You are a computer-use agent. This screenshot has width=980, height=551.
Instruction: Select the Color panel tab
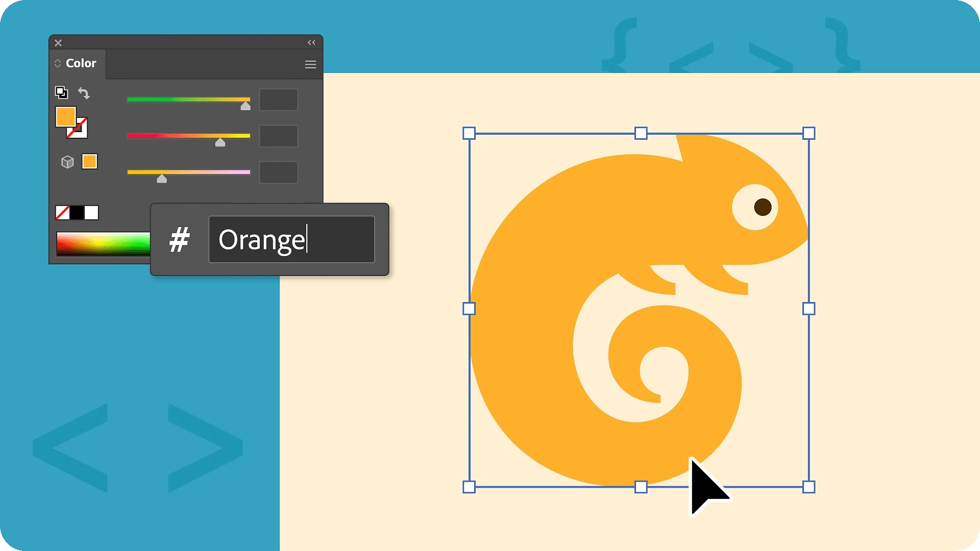click(81, 63)
